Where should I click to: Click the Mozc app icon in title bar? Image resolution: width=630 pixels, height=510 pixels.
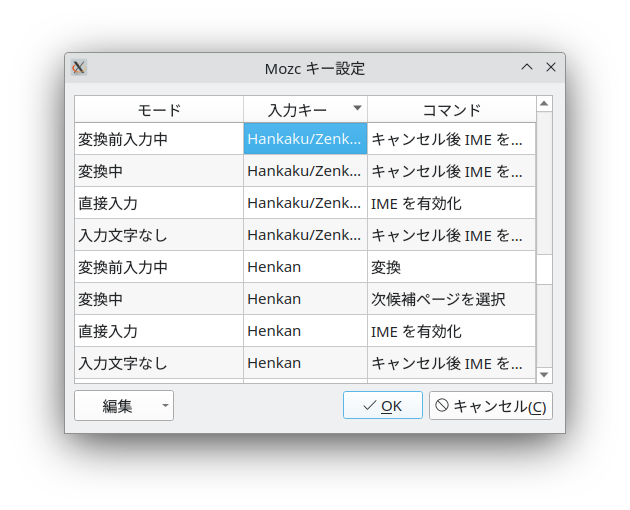(x=79, y=68)
